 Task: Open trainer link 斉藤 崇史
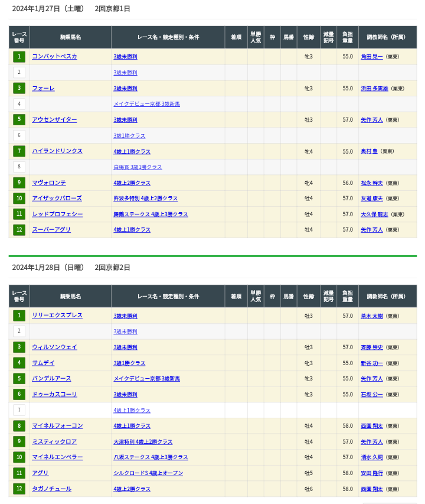(372, 347)
